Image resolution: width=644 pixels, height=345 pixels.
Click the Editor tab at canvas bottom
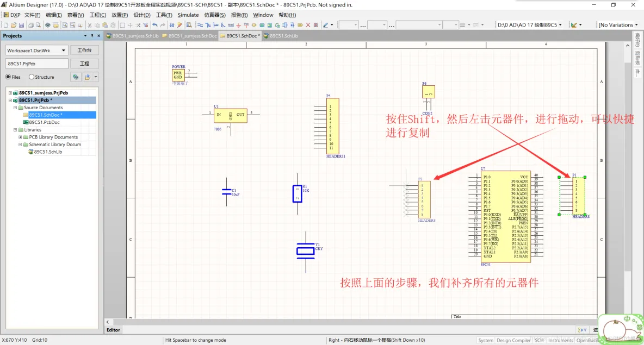(x=113, y=330)
